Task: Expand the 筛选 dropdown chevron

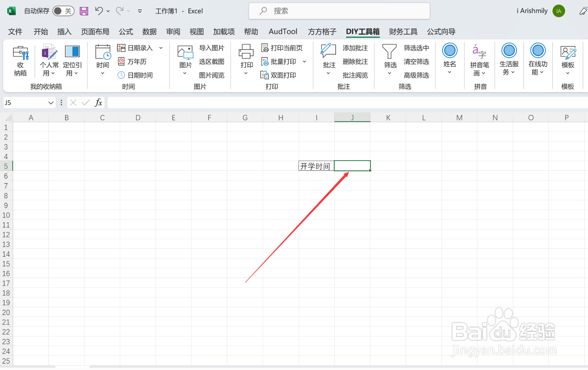Action: pyautogui.click(x=390, y=74)
